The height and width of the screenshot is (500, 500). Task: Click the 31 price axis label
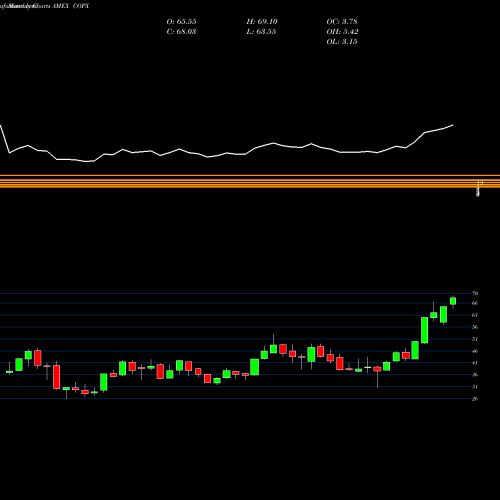475,387
